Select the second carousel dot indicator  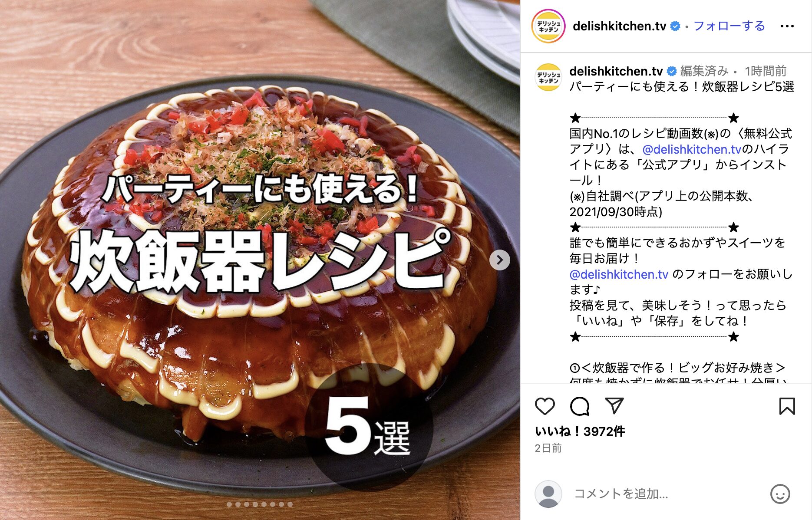(238, 504)
